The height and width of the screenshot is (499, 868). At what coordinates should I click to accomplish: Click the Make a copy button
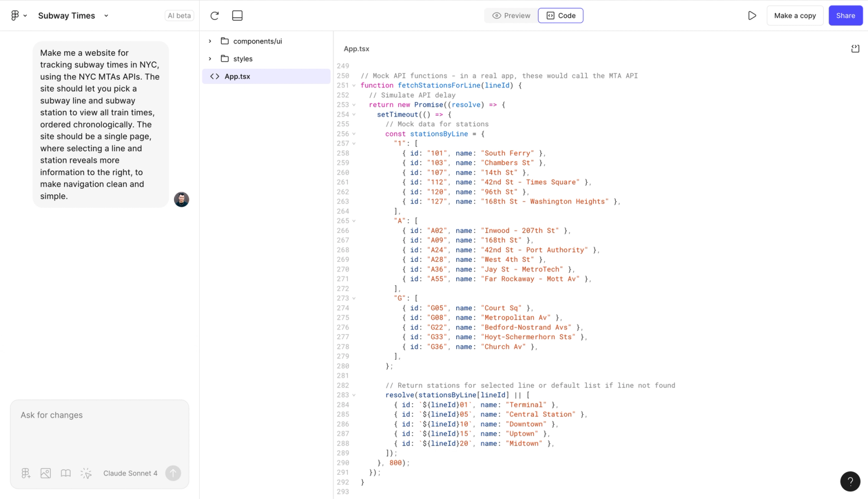point(795,16)
